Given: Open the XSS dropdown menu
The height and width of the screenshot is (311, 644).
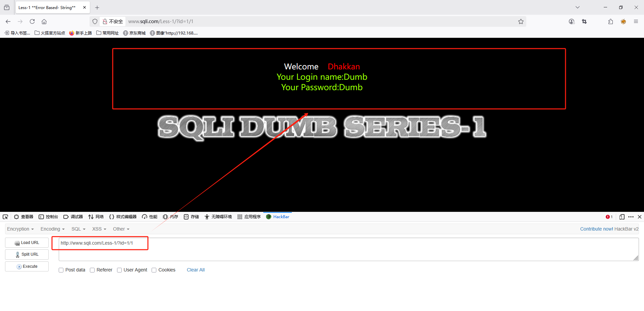Looking at the screenshot, I should click(x=99, y=229).
